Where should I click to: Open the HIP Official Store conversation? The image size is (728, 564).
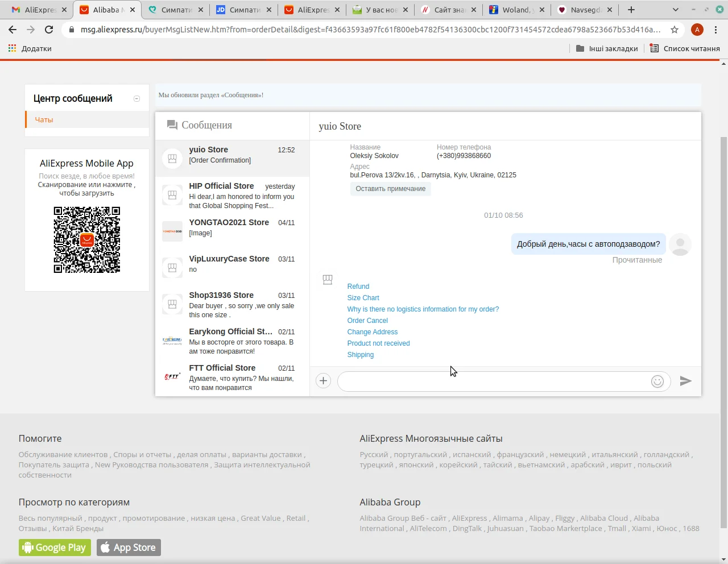click(233, 195)
